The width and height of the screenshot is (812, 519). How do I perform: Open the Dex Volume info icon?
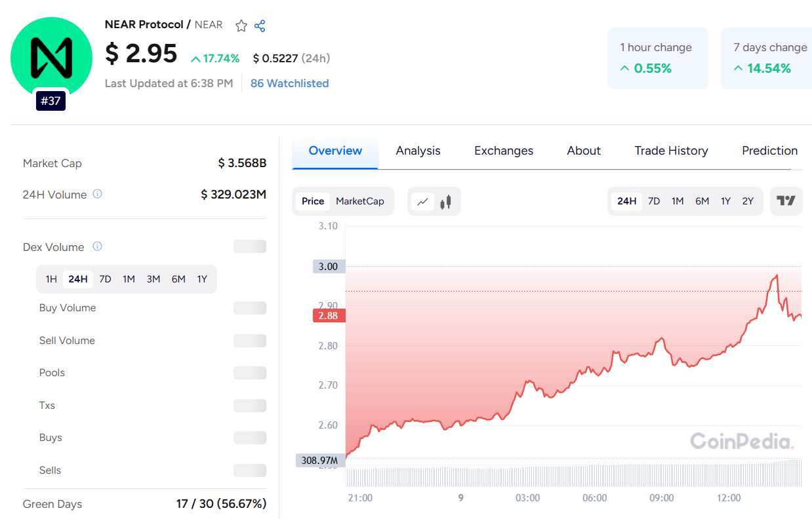(97, 246)
